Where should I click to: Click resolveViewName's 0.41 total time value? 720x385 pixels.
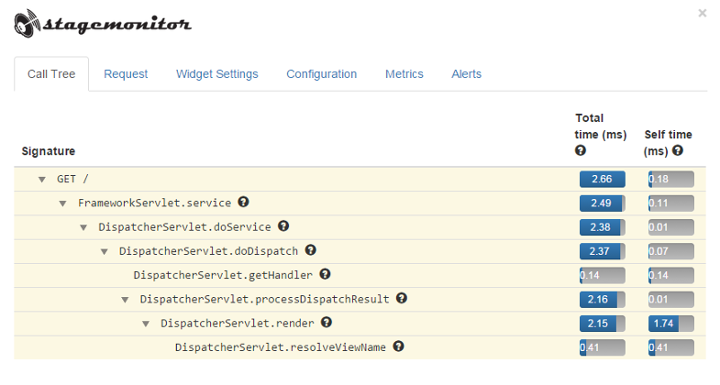point(590,347)
